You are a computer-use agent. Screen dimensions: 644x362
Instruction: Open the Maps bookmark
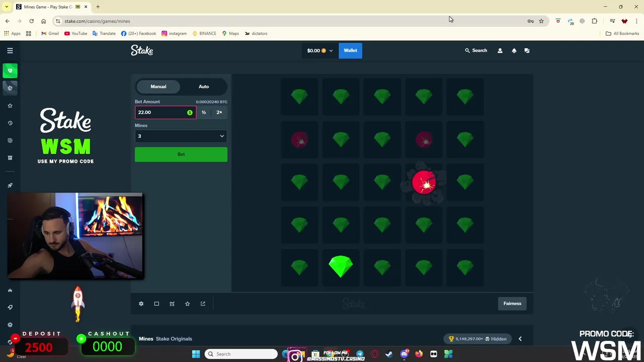(230, 34)
